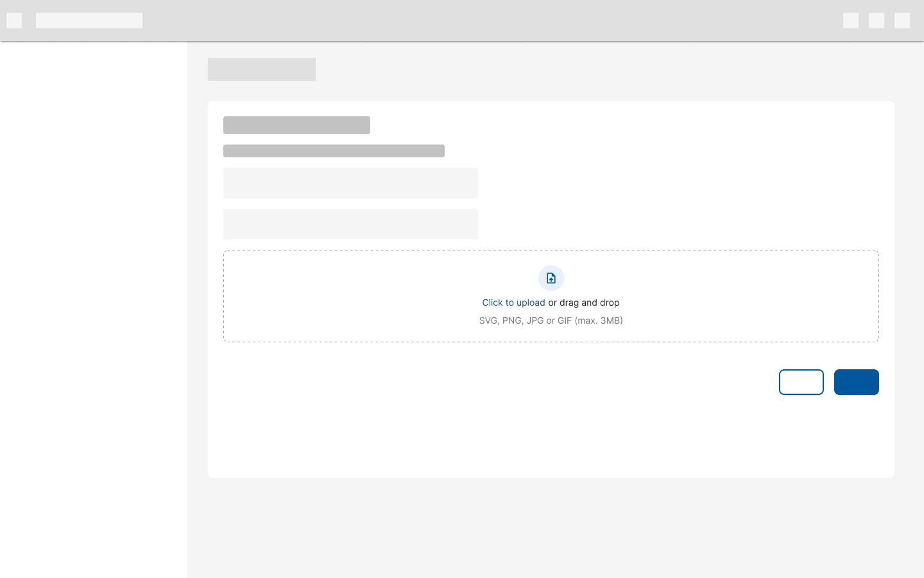Select first of three header squares on right
The width and height of the screenshot is (924, 578).
pyautogui.click(x=851, y=21)
